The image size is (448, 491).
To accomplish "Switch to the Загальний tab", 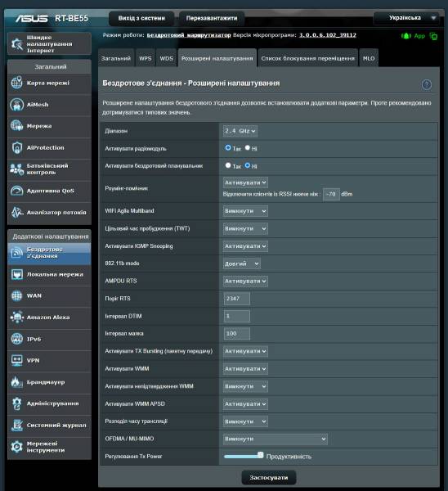I will tap(116, 58).
